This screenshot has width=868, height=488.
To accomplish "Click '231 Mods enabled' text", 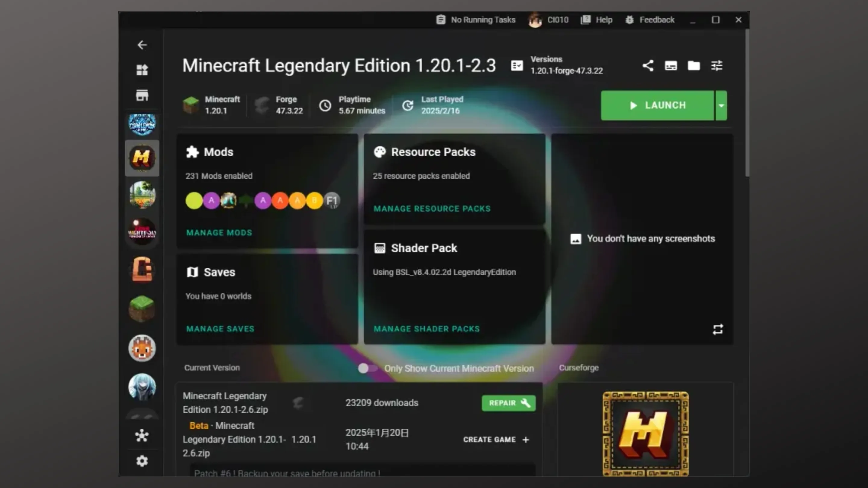I will click(x=219, y=176).
